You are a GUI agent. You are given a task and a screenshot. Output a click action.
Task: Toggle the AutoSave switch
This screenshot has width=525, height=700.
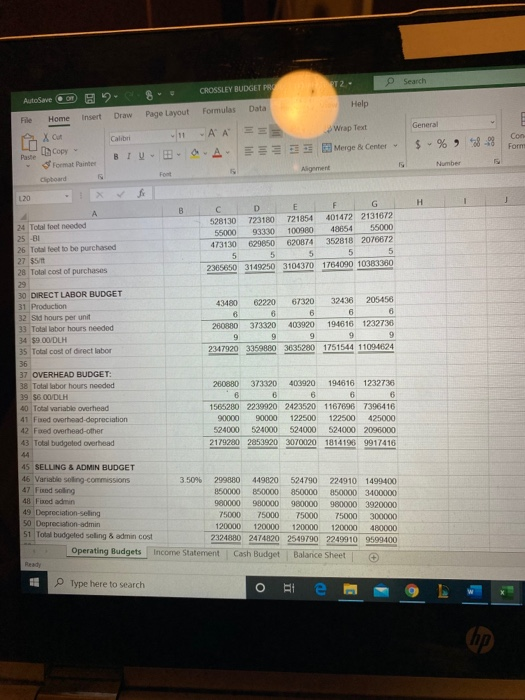click(x=67, y=99)
